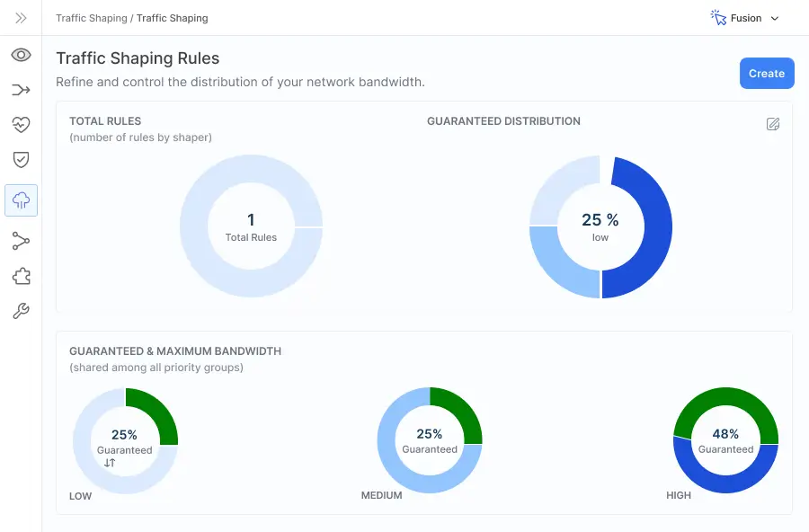
Task: Click the Create button
Action: coord(767,74)
